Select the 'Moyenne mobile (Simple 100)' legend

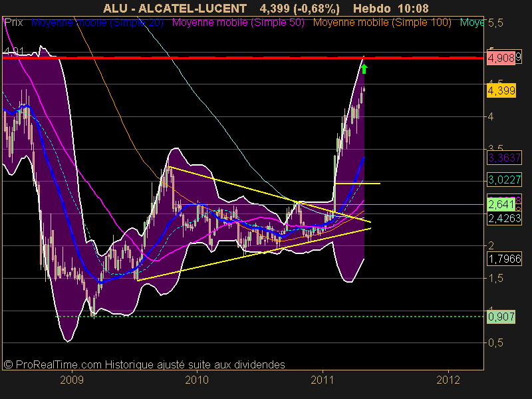point(382,23)
